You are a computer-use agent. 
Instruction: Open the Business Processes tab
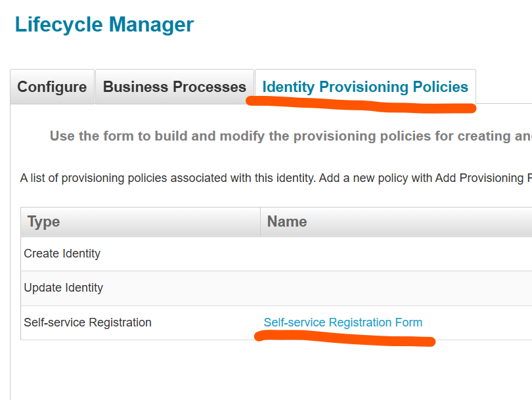(175, 87)
